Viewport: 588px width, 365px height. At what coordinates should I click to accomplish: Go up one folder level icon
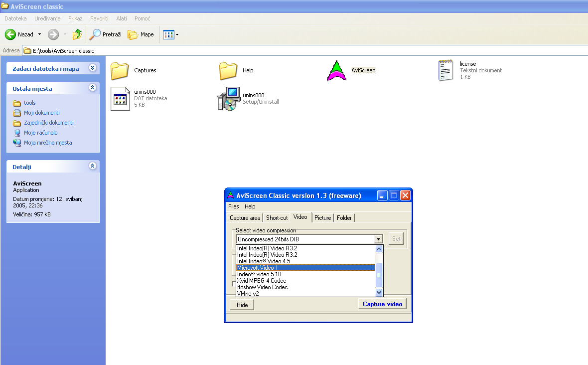pos(77,34)
